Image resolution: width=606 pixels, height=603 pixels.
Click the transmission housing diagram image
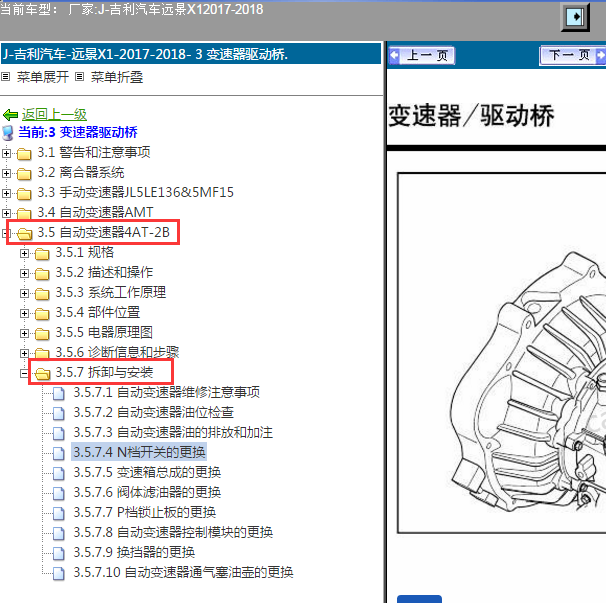tap(502, 353)
